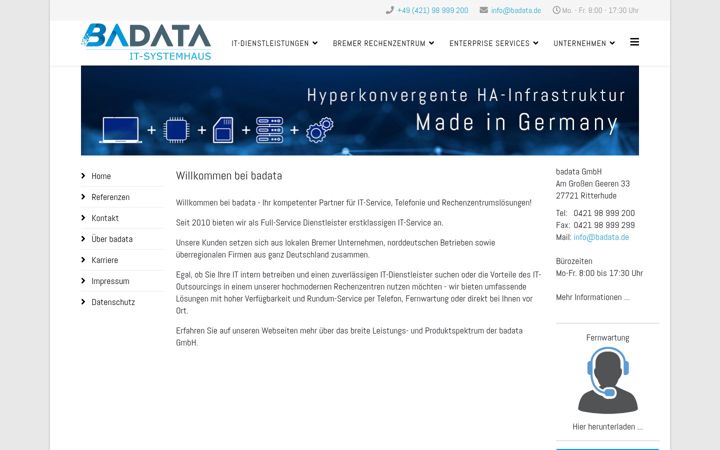Click the Mo-Fr. 8:00 bis 17:30 Uhr text

coord(599,273)
